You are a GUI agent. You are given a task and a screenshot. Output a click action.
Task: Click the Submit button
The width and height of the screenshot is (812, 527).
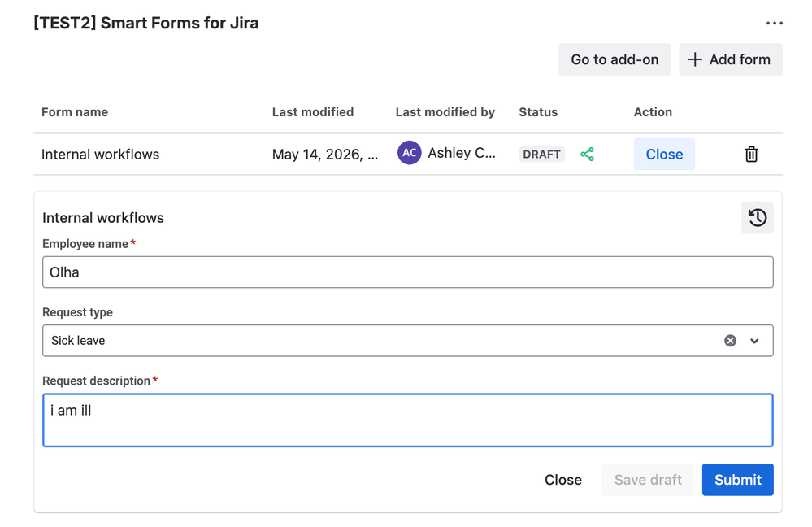(737, 480)
